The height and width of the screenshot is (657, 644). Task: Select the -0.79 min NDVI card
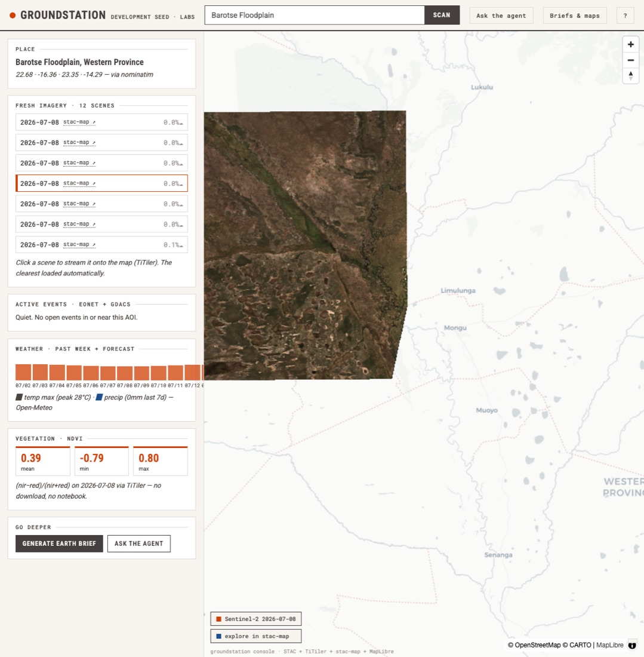pos(101,461)
